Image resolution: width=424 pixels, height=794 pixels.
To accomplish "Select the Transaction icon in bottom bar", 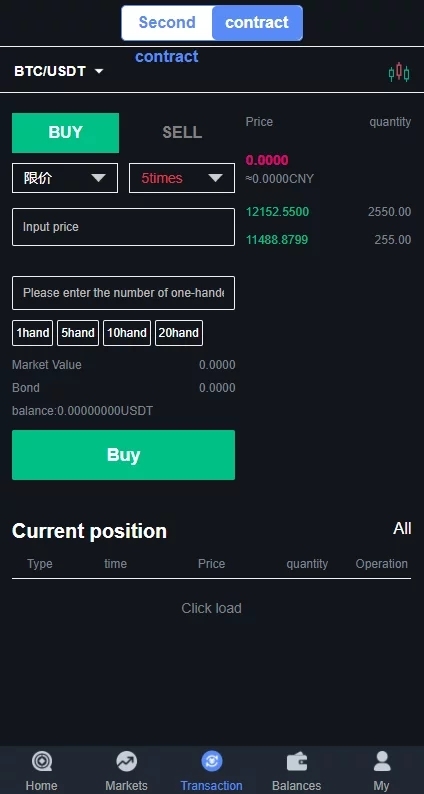I will coord(212,761).
